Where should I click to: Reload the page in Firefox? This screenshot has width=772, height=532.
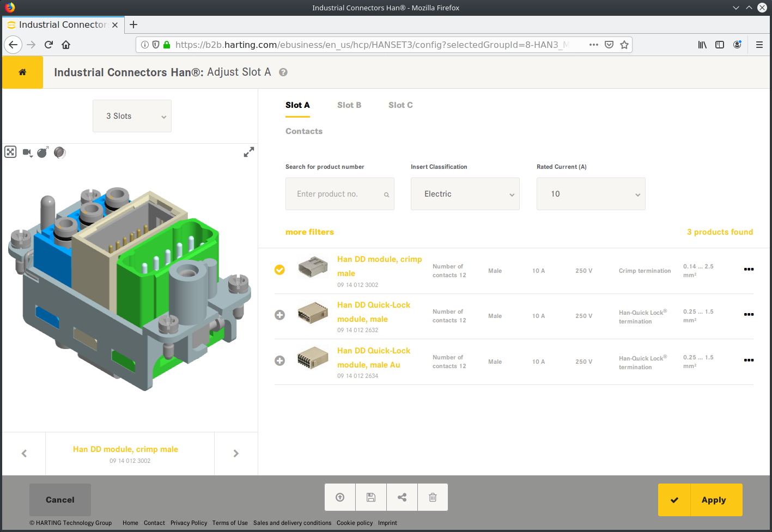[x=48, y=45]
